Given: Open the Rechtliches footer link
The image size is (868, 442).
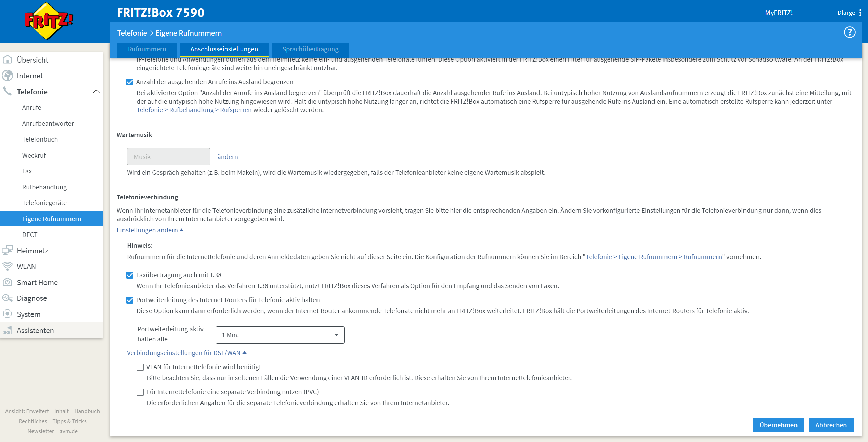Looking at the screenshot, I should point(33,421).
